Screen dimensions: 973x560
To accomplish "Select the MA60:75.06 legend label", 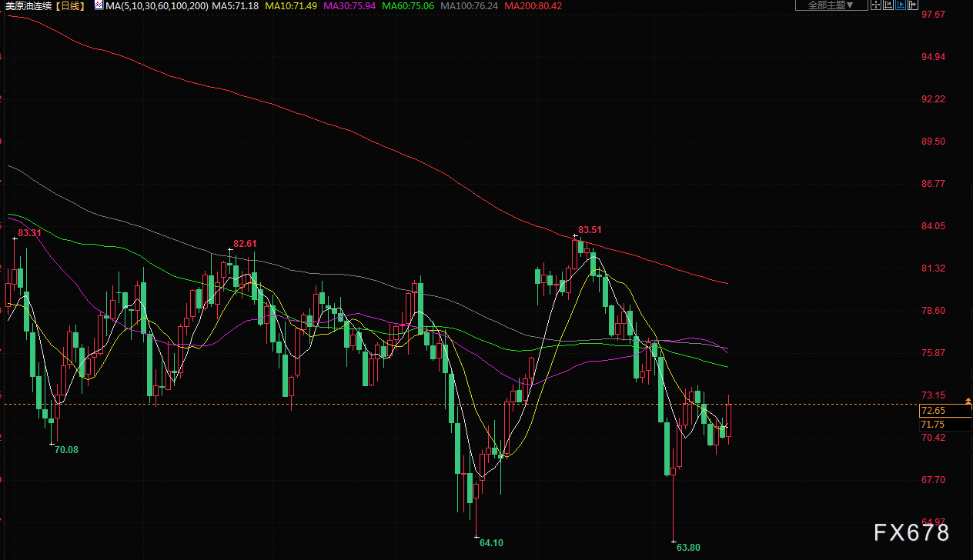I will (x=408, y=5).
